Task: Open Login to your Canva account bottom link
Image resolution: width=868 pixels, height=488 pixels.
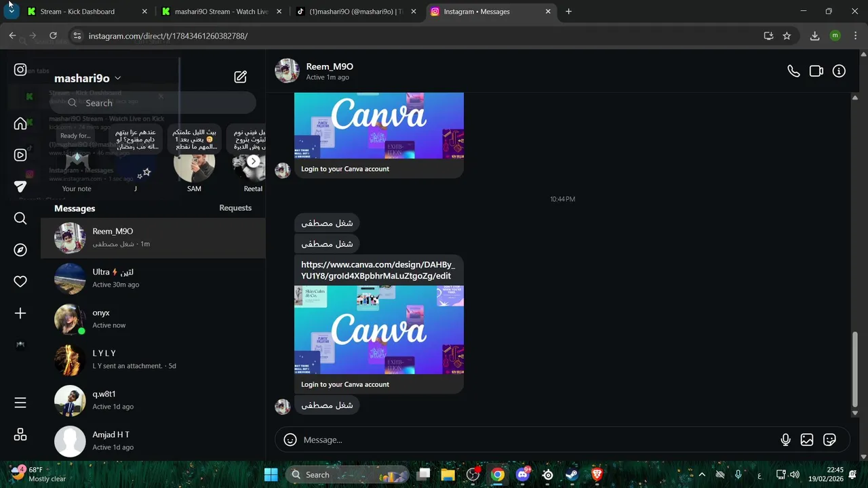Action: [x=345, y=384]
